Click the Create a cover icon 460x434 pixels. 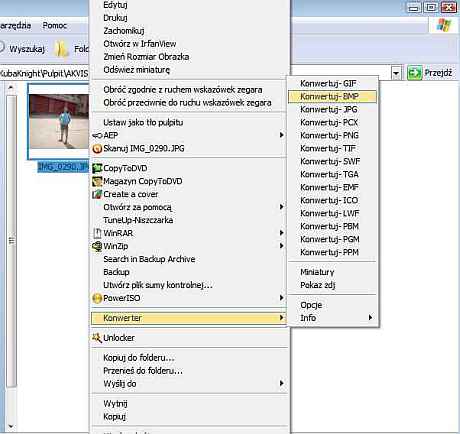click(x=97, y=194)
